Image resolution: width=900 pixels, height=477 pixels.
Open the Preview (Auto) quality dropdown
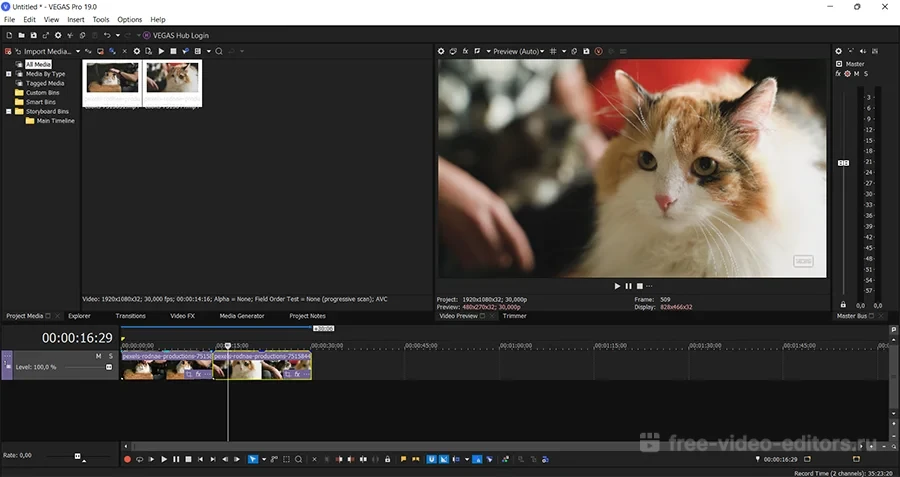tap(518, 51)
